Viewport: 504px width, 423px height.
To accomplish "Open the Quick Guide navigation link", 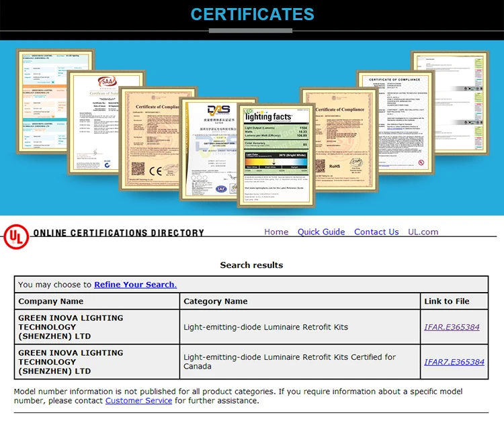I will (321, 232).
